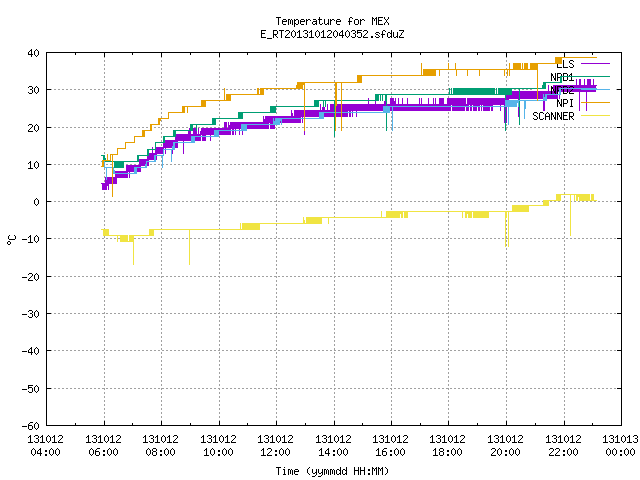Click the chart title "Temperature for MEX"

(332, 21)
